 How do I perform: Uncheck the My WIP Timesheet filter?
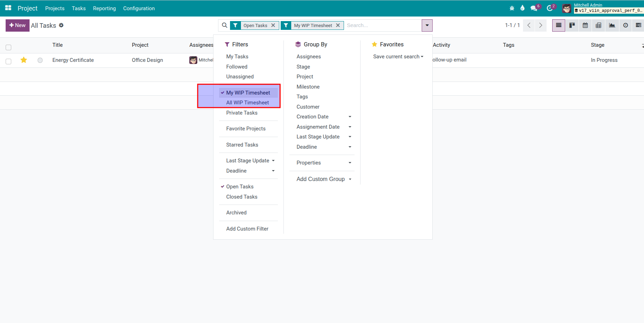[x=248, y=92]
